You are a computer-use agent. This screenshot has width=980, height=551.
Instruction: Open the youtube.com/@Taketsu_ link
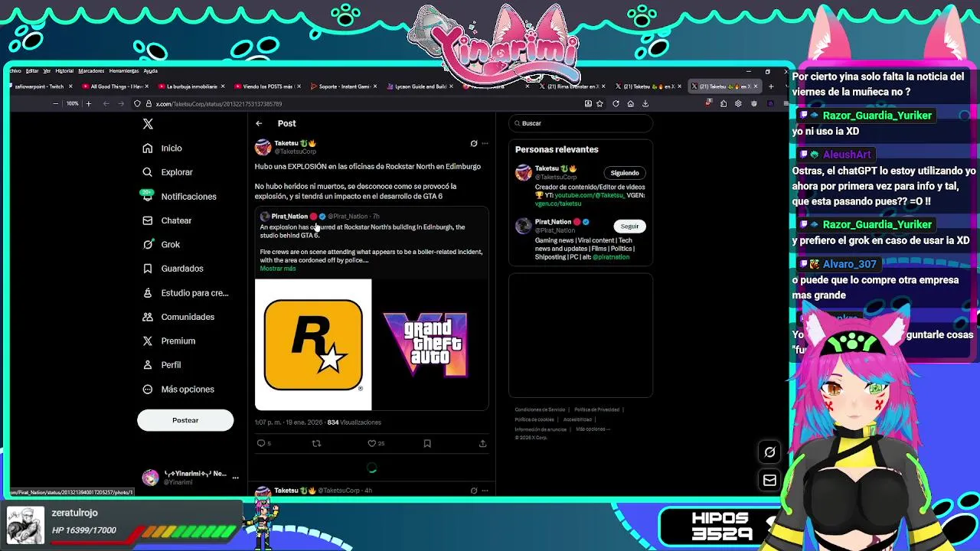pyautogui.click(x=590, y=195)
